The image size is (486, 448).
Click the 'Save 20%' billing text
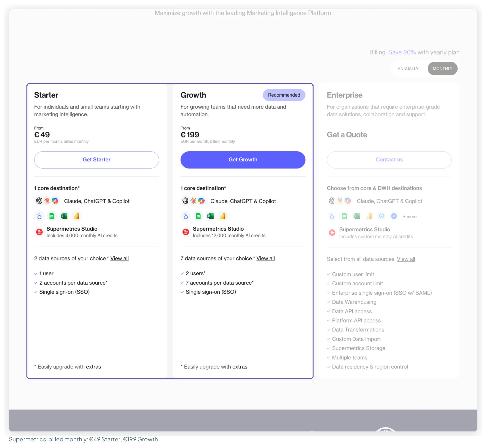click(x=402, y=52)
